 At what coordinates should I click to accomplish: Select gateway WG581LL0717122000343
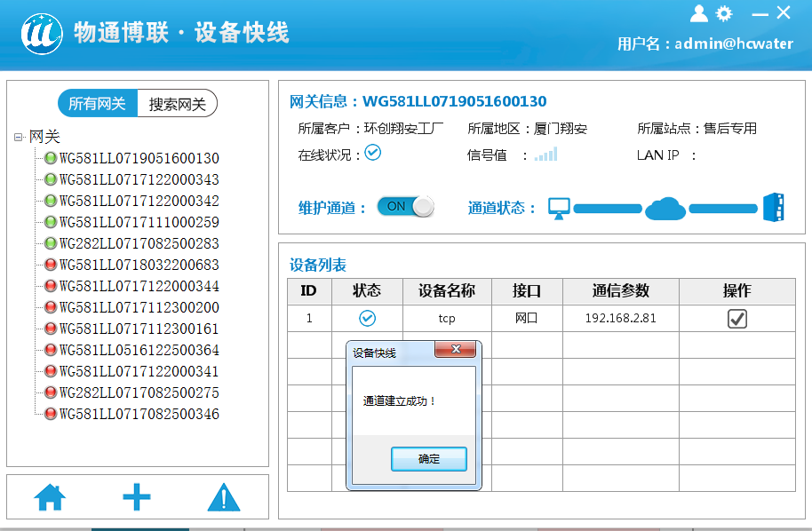pyautogui.click(x=139, y=179)
